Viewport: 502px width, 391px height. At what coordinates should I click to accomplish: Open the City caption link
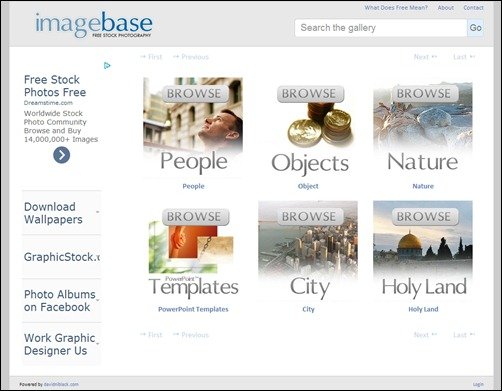pyautogui.click(x=308, y=309)
